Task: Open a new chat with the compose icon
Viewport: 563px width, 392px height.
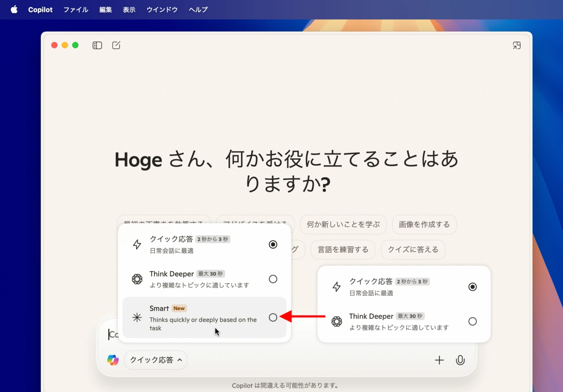Action: (116, 45)
